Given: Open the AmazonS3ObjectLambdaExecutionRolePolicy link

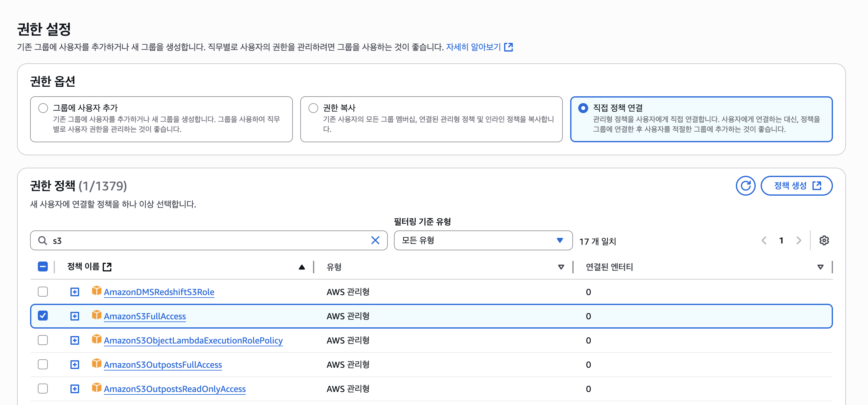Looking at the screenshot, I should pos(193,340).
